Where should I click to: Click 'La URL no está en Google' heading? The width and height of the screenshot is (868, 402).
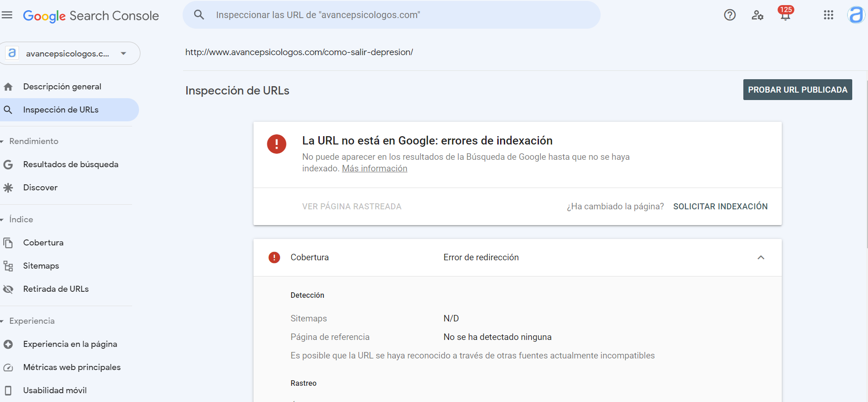(x=427, y=141)
